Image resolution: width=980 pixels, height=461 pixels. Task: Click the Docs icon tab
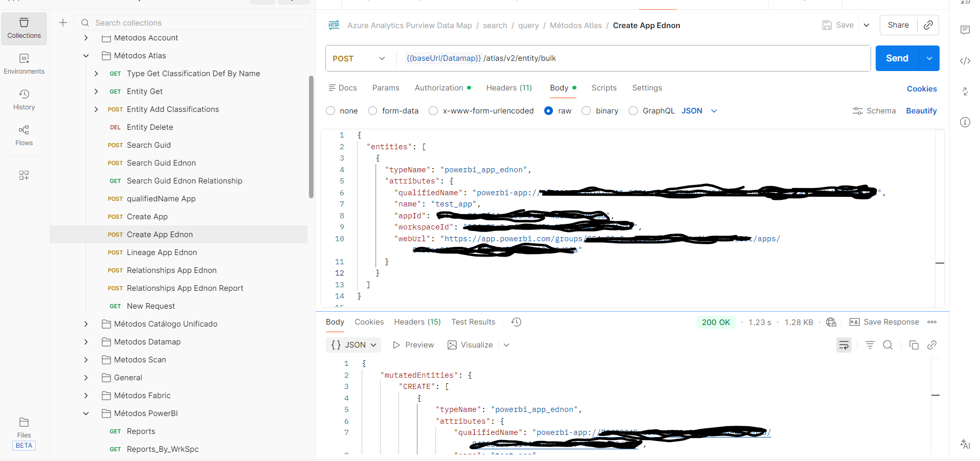pyautogui.click(x=343, y=88)
